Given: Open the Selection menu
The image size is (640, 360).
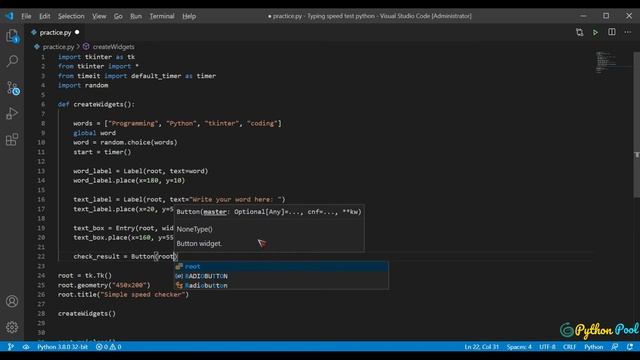Looking at the screenshot, I should [x=71, y=16].
